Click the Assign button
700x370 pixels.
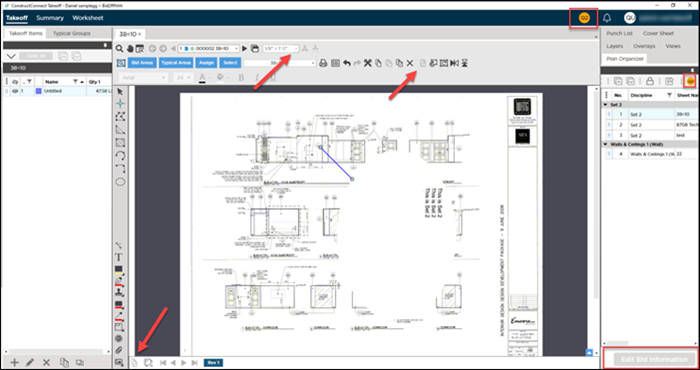[x=206, y=63]
